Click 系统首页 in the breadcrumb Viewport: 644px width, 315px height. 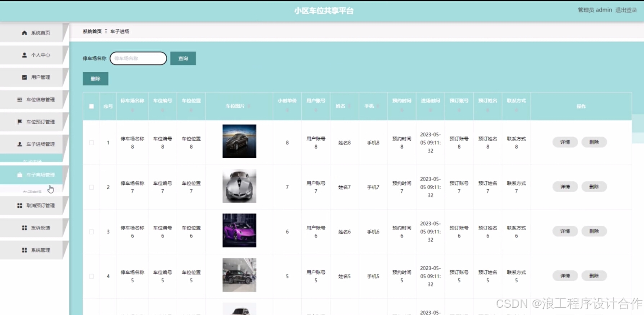click(x=92, y=31)
